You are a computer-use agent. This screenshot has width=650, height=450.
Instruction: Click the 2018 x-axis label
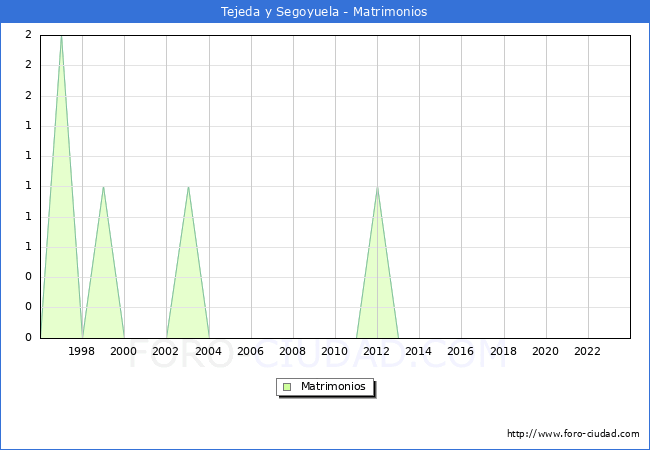pyautogui.click(x=503, y=351)
